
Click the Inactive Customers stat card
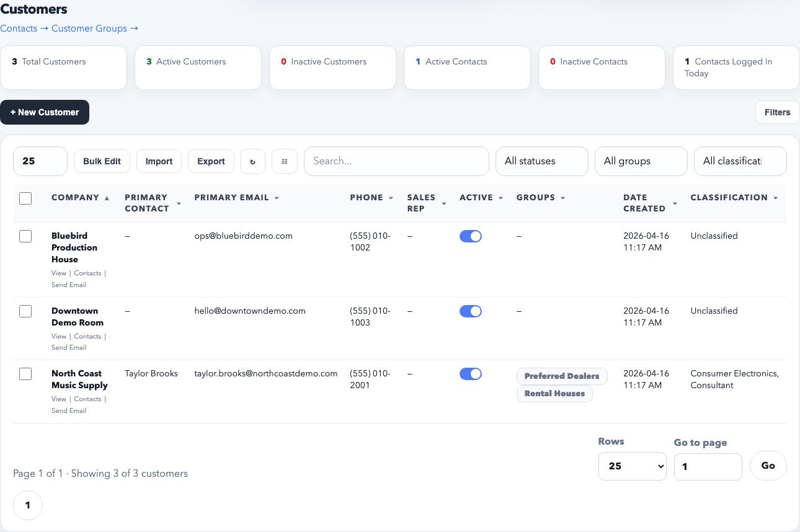[332, 68]
